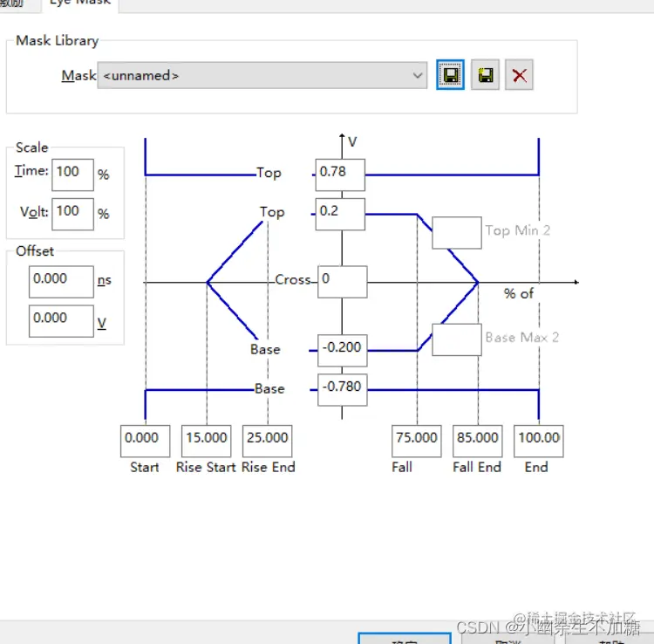Viewport: 654px width, 644px height.
Task: Click the Fall 75.000 field
Action: coord(416,442)
